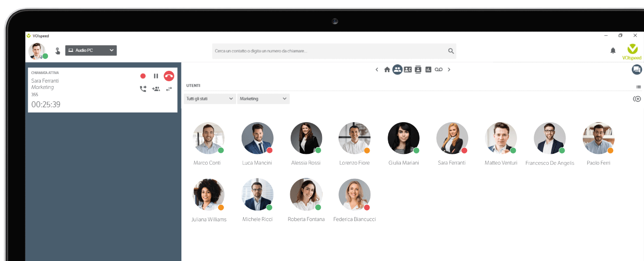This screenshot has height=261, width=644.
Task: Open the Audio PC device dropdown
Action: click(91, 50)
